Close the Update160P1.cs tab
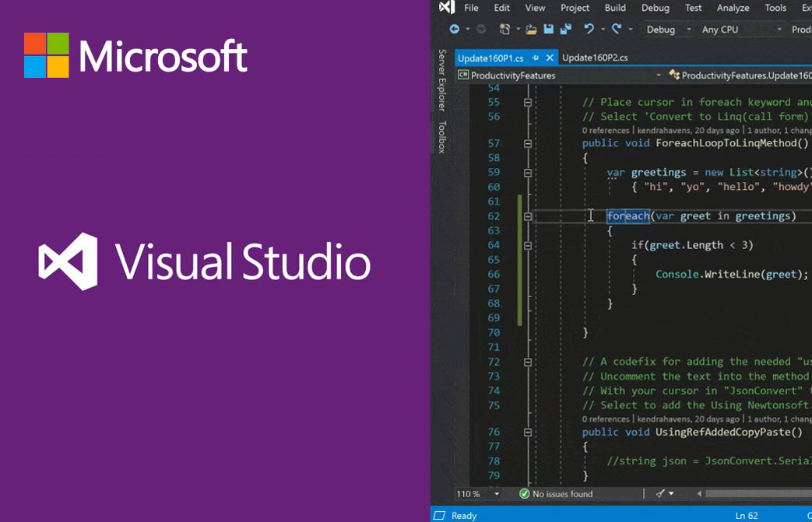The image size is (812, 522). click(550, 58)
